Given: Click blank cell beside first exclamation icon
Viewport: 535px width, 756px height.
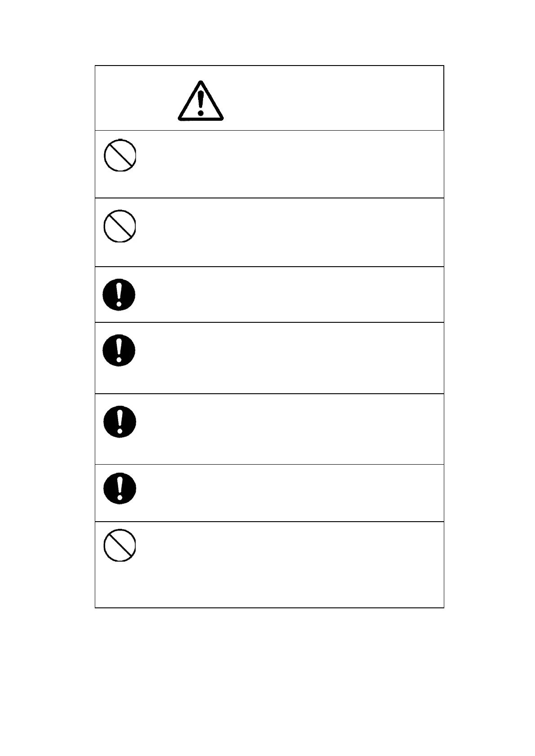Looking at the screenshot, I should 290,294.
